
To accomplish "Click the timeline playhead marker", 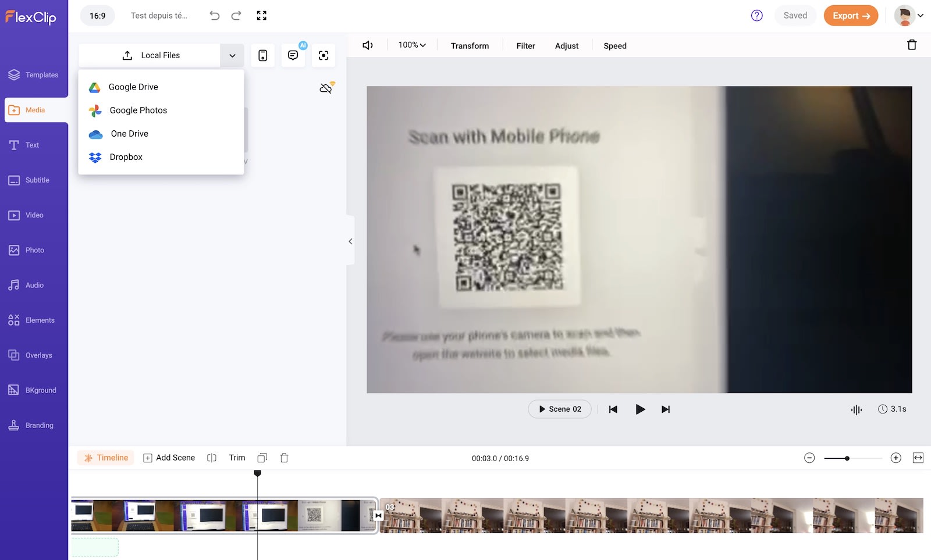I will coord(258,473).
